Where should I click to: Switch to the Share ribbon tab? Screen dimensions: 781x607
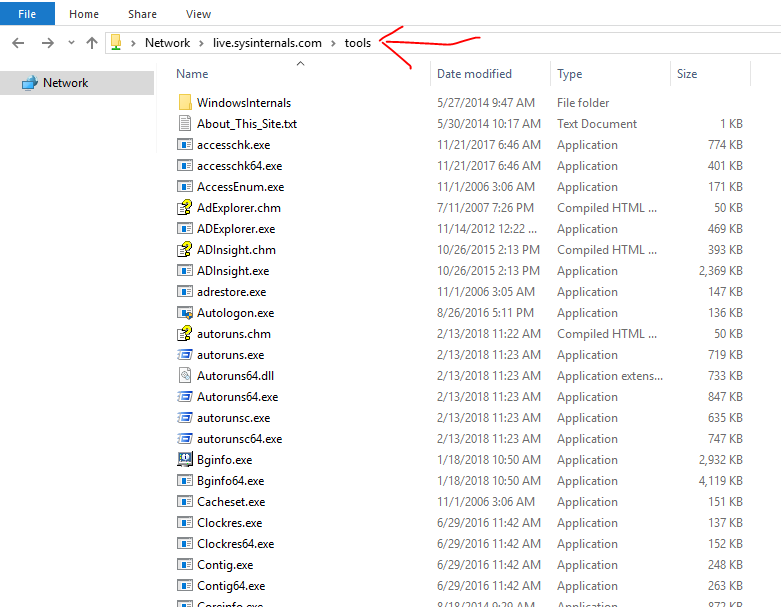click(142, 14)
